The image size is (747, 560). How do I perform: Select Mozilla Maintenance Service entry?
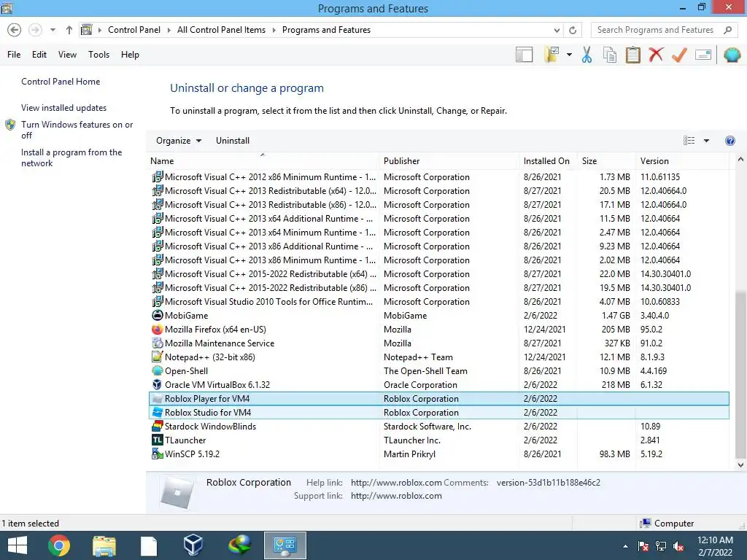tap(438, 343)
